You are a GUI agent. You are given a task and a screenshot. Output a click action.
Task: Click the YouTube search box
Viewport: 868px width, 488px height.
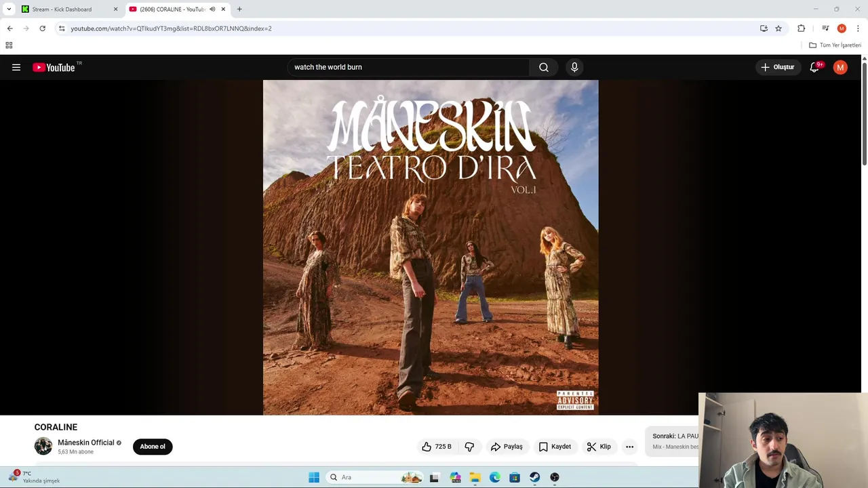(x=409, y=67)
